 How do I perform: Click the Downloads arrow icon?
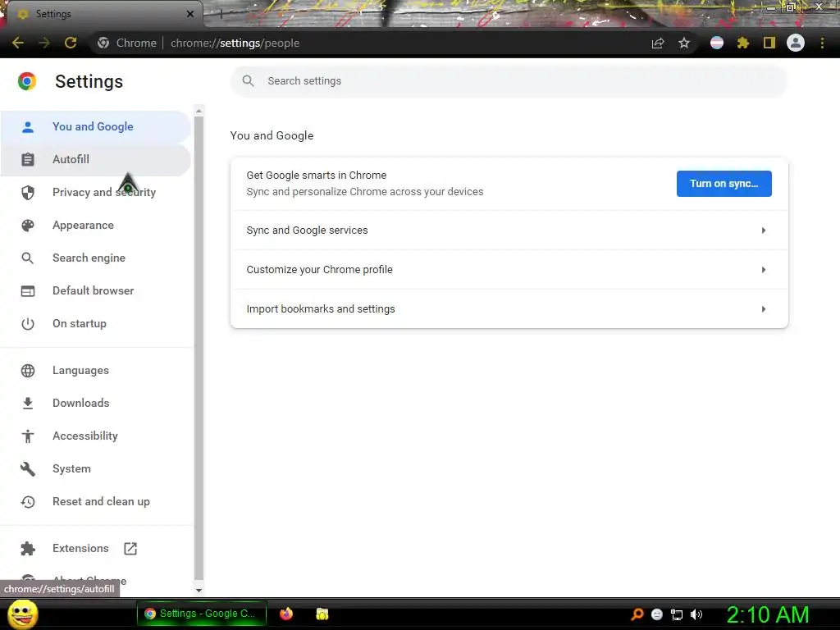[28, 404]
